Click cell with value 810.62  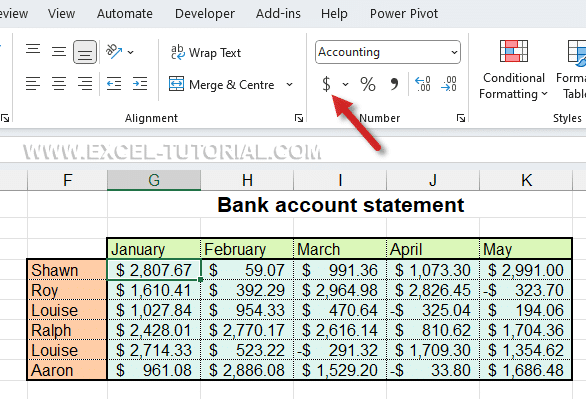point(433,330)
